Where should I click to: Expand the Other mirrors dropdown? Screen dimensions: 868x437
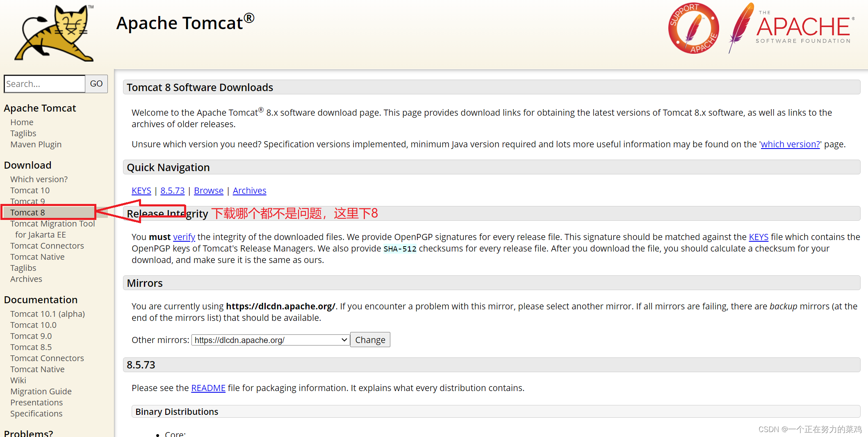[x=271, y=340]
